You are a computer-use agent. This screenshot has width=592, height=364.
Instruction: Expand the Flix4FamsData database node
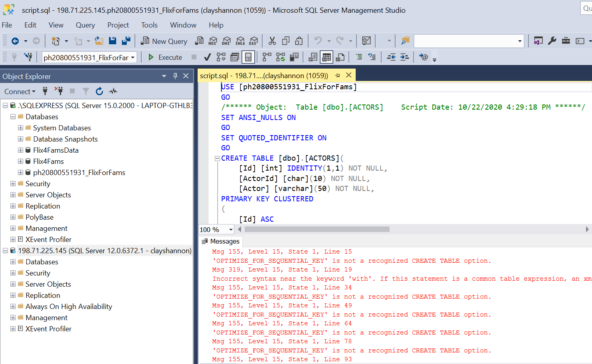click(x=20, y=150)
